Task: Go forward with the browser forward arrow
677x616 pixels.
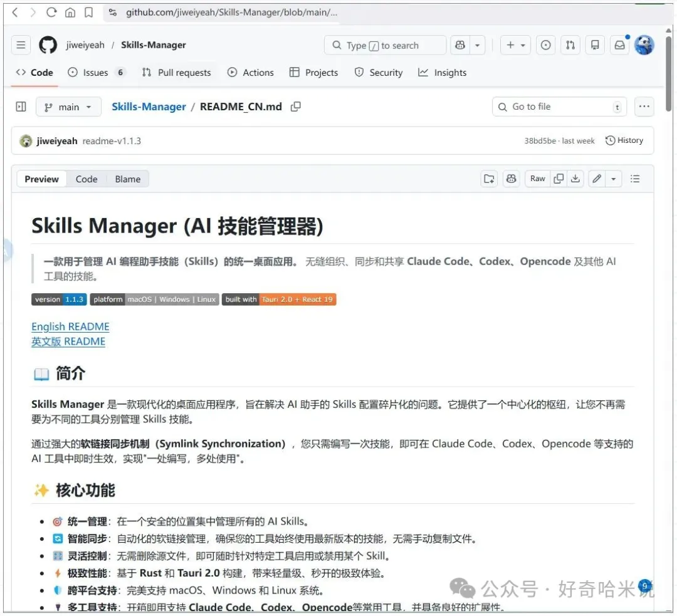Action: [33, 12]
